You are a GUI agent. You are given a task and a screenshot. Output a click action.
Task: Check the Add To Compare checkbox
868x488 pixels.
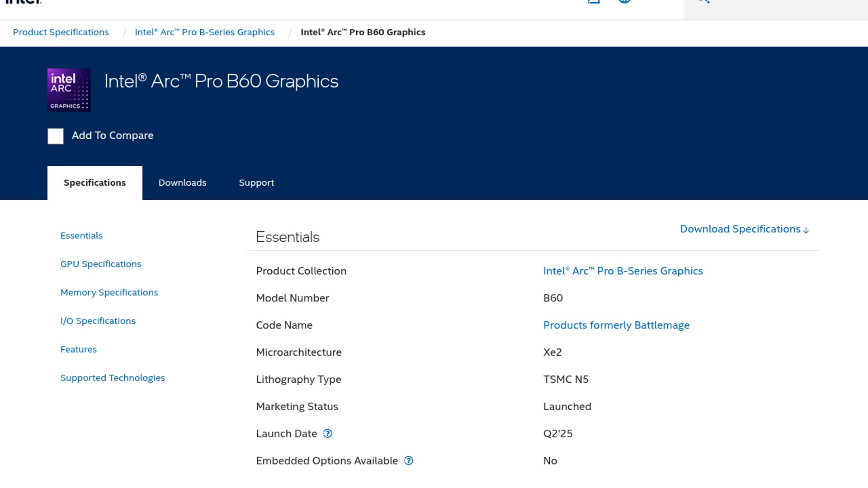point(56,136)
